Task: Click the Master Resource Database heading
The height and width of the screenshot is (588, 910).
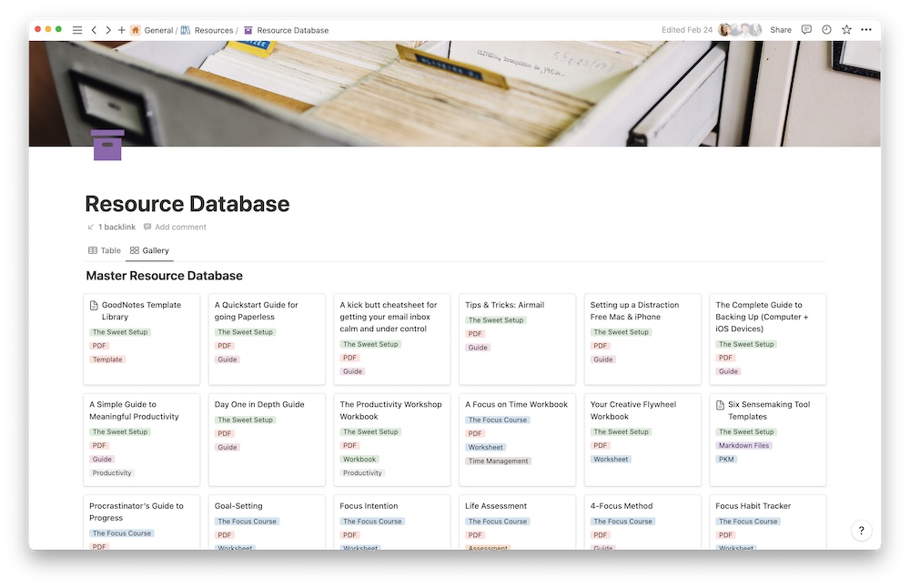Action: (164, 276)
